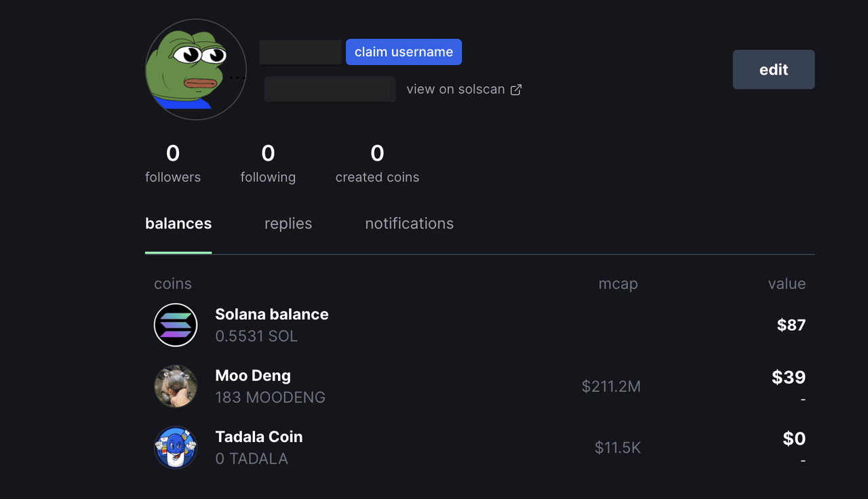Open the notifications tab
The width and height of the screenshot is (868, 499).
[409, 224]
